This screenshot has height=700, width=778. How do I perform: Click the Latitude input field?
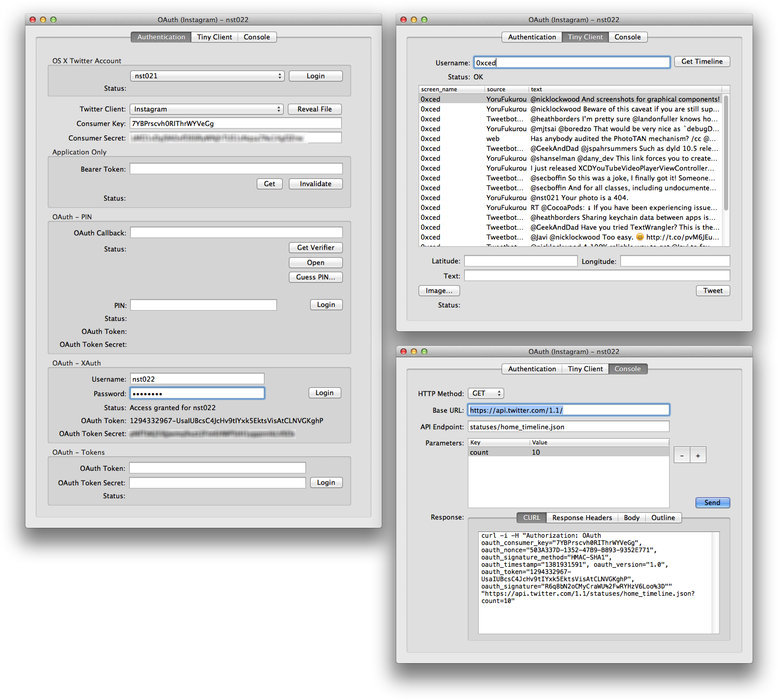tap(521, 261)
